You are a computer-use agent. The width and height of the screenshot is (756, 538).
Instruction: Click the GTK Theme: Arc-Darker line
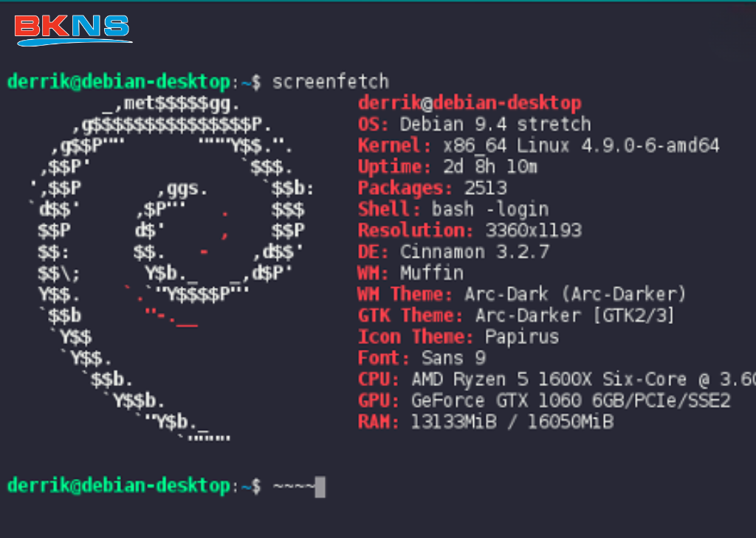pos(516,316)
